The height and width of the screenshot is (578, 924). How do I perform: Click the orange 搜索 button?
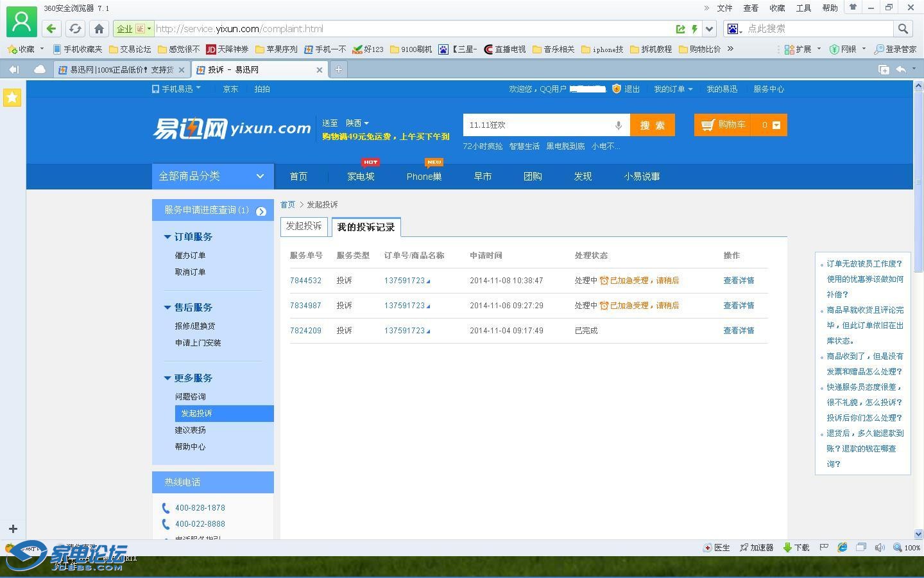(x=652, y=125)
